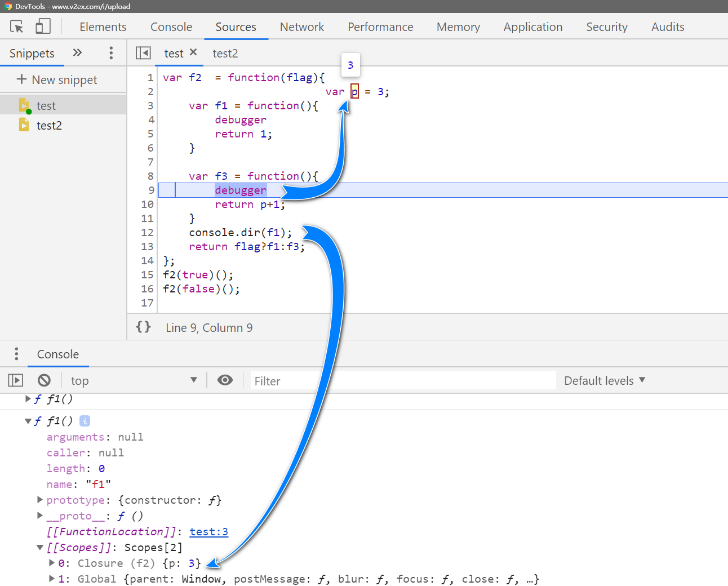
Task: Open the Default levels dropdown
Action: pyautogui.click(x=604, y=381)
